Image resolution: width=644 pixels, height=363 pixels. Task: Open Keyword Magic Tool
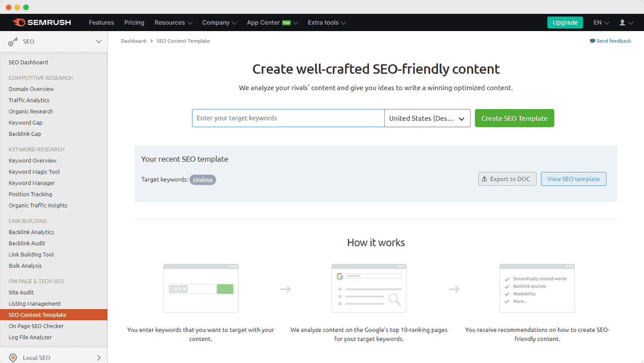coord(34,172)
